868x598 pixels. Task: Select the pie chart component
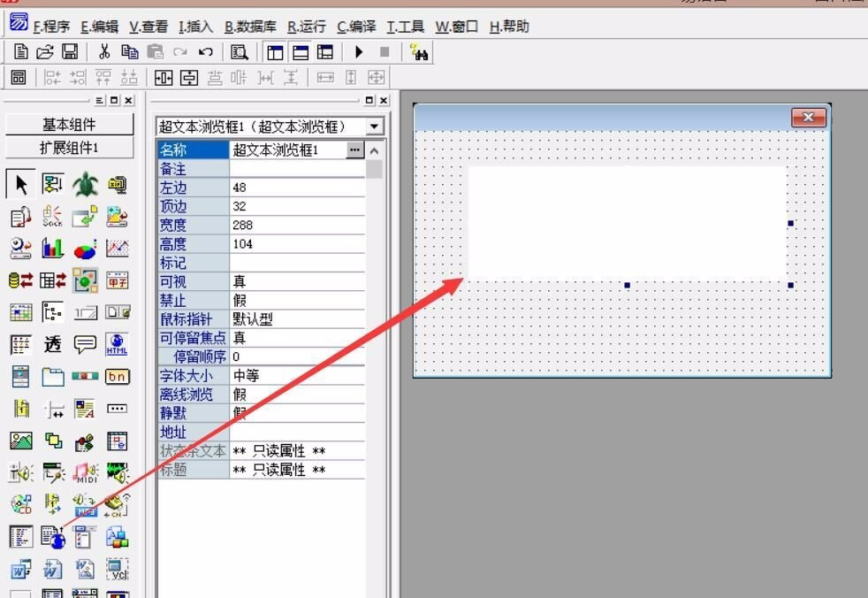click(85, 249)
